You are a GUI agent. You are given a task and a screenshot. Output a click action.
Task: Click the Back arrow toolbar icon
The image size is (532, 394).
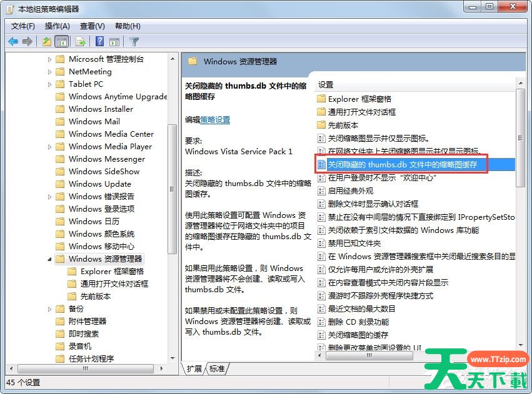pos(13,42)
